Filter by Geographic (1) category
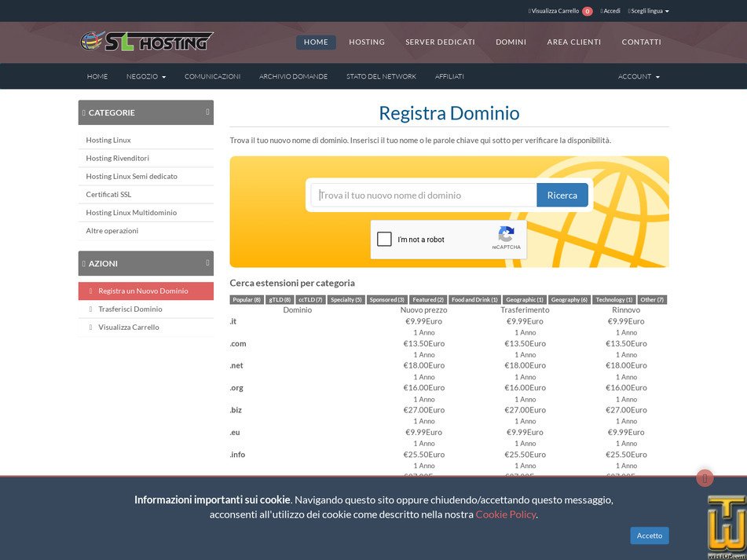Viewport: 747px width, 560px height. tap(525, 299)
